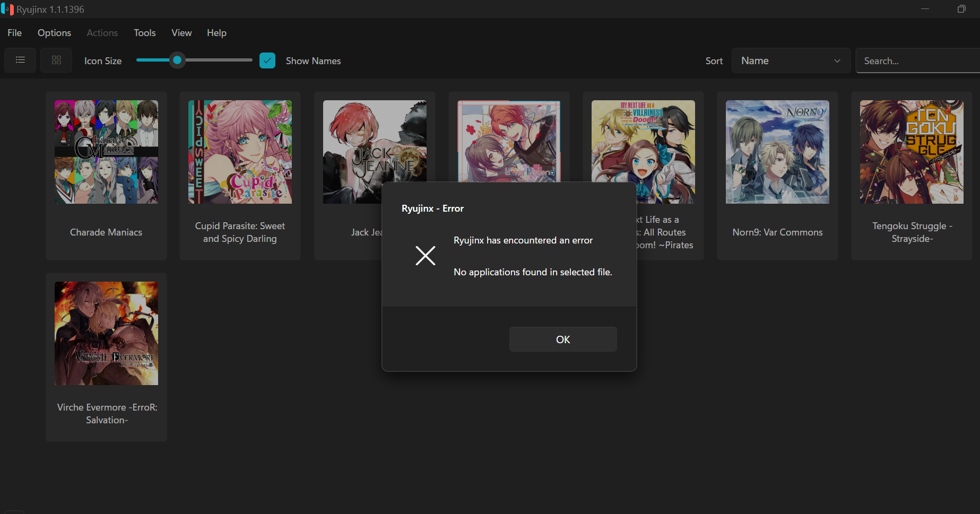Select the Norn9 cover art
980x514 pixels.
click(777, 152)
